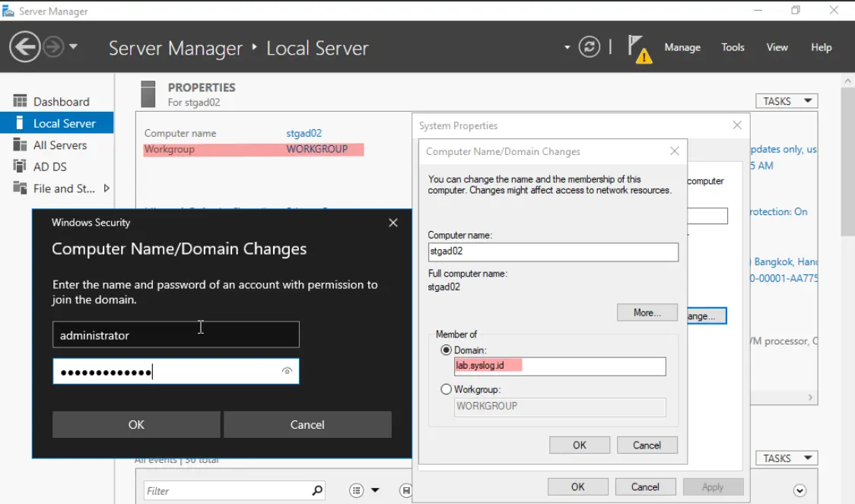Expand File and Storage Services arrow
The height and width of the screenshot is (504, 855).
[106, 189]
